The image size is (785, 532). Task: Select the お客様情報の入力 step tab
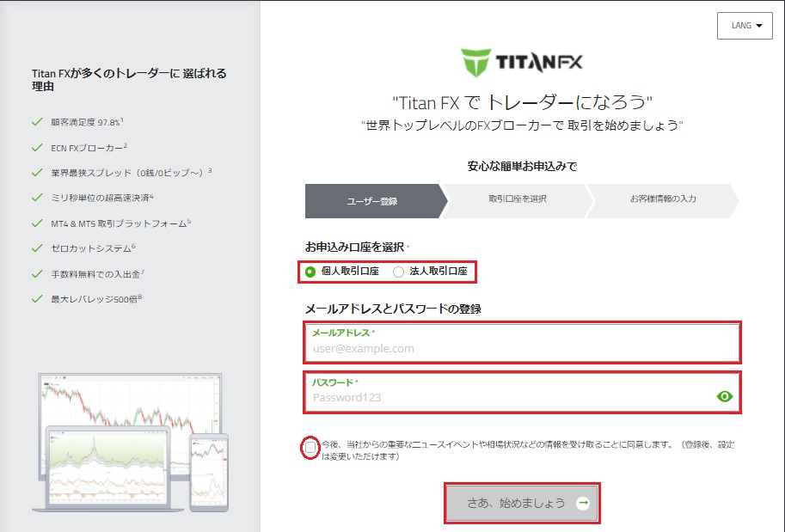(x=662, y=199)
